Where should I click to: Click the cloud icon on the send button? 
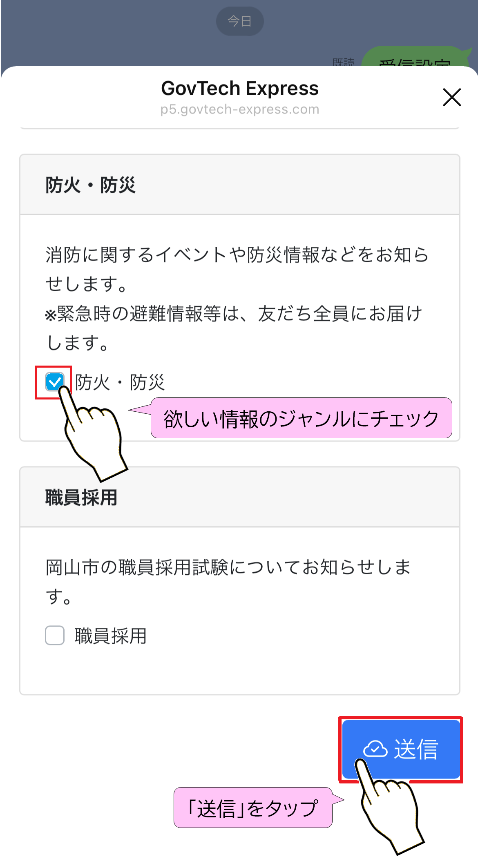pos(375,749)
